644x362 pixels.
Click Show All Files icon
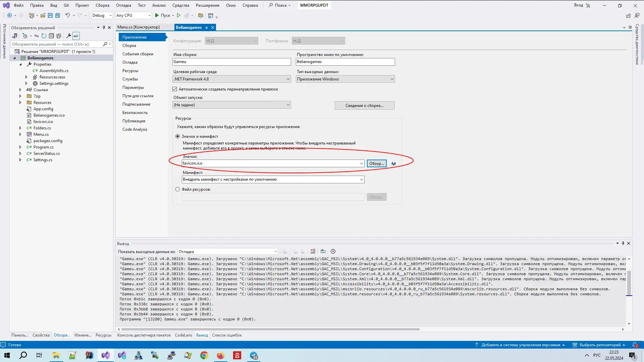(59, 36)
